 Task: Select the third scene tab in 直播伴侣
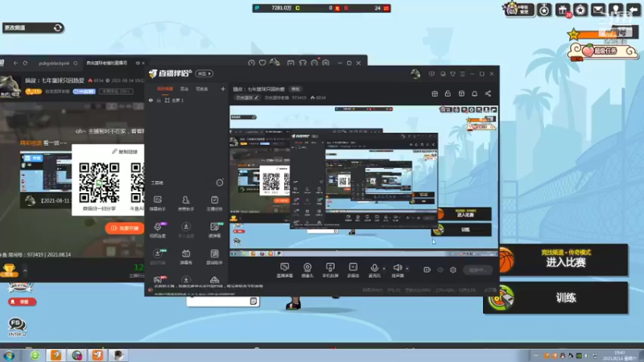point(202,88)
